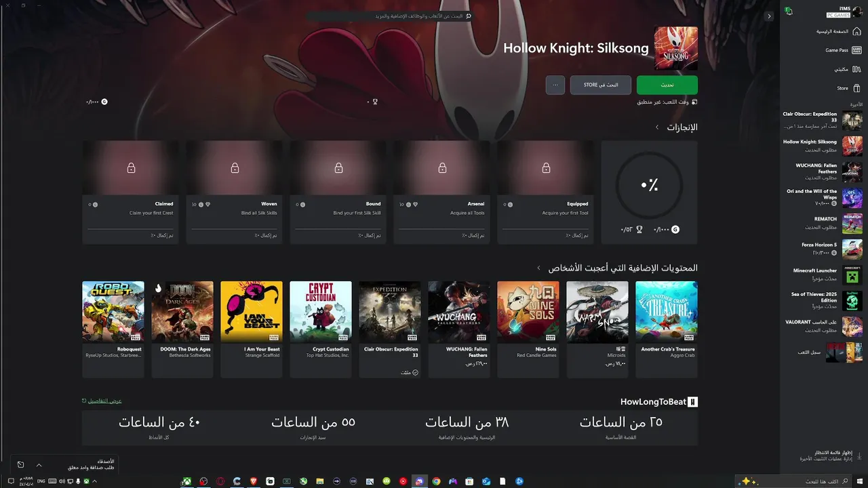Screen dimensions: 868x488
Task: Open the locked Equipped achievement card
Action: click(545, 192)
